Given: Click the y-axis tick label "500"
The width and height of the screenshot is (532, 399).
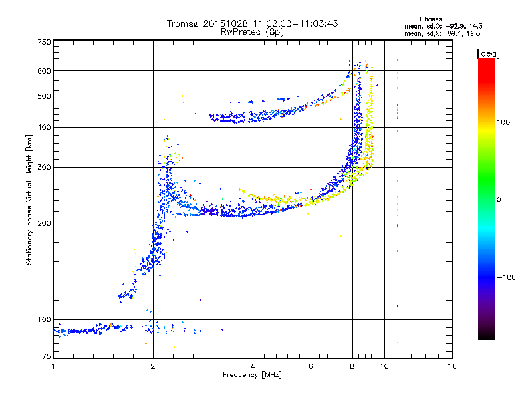Looking at the screenshot, I should point(44,96).
